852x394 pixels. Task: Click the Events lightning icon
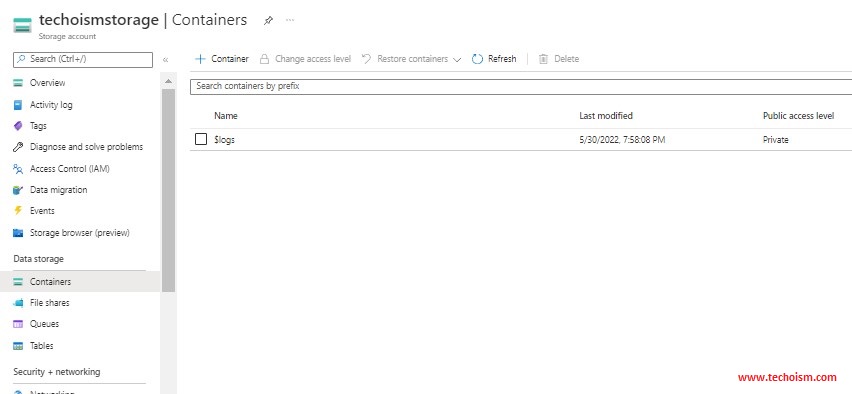click(18, 211)
